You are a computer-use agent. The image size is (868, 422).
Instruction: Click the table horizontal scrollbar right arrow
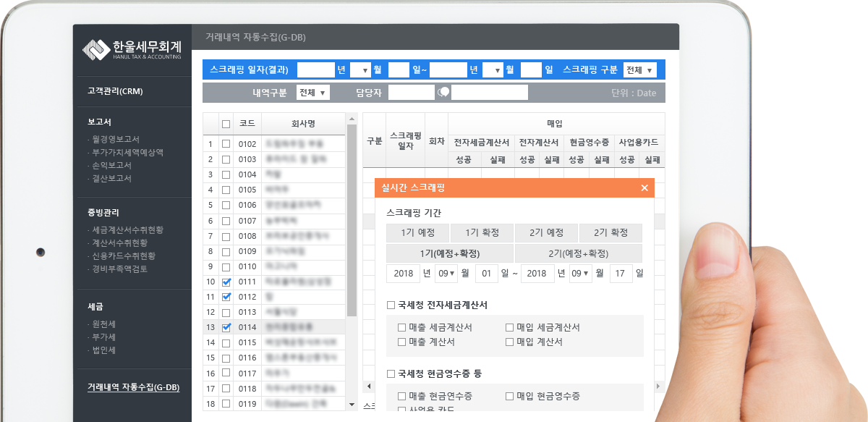point(659,387)
